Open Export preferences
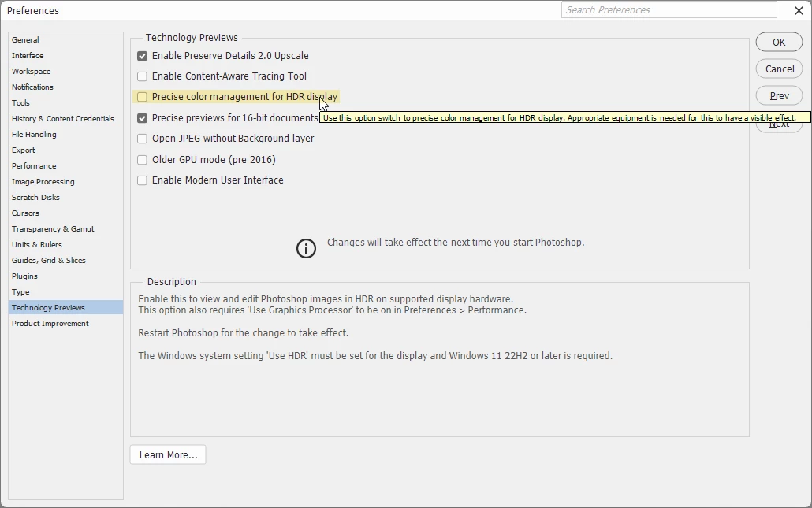Screen dimensions: 812x508 65,150
